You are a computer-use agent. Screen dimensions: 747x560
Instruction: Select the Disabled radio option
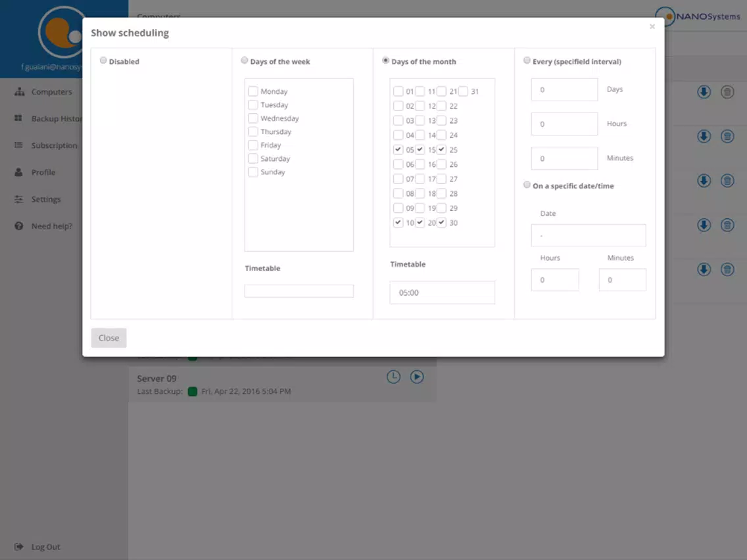click(103, 60)
